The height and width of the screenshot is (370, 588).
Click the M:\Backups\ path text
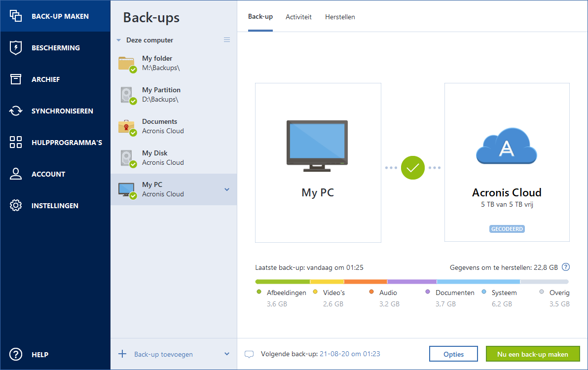coord(161,68)
